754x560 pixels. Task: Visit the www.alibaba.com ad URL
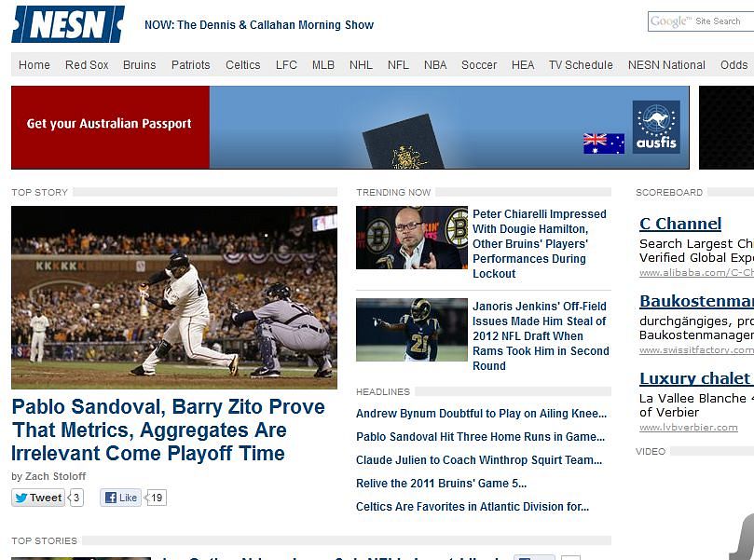[x=697, y=273]
